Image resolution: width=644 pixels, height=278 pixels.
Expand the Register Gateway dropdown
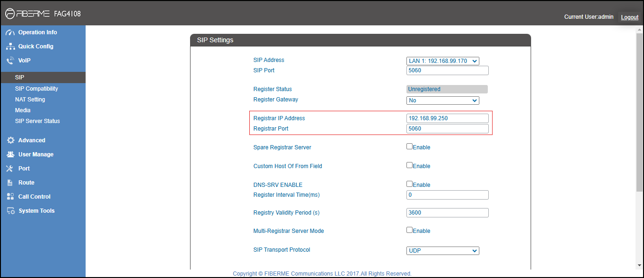(x=443, y=100)
